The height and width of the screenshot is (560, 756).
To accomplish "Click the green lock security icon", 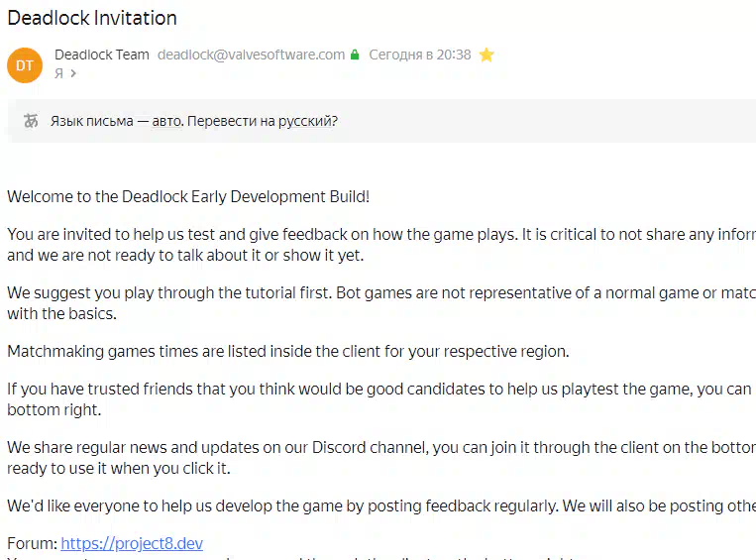I will [x=355, y=55].
